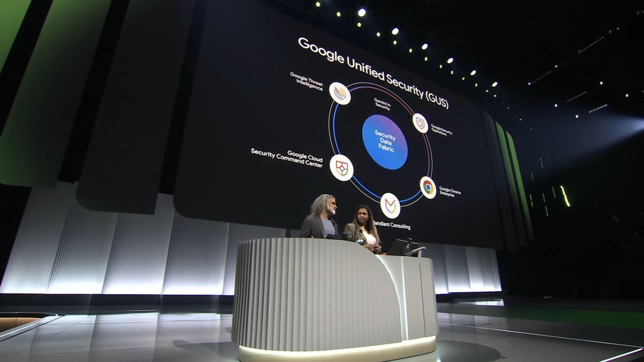Open the Mandiant Consulting M icon
644x362 pixels.
tap(390, 206)
